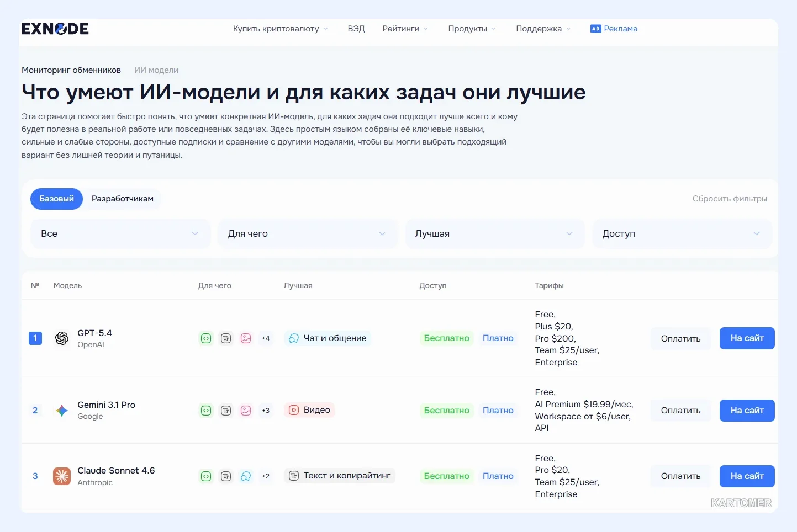The width and height of the screenshot is (797, 532).
Task: Switch to Разработчикам mode
Action: tap(123, 199)
